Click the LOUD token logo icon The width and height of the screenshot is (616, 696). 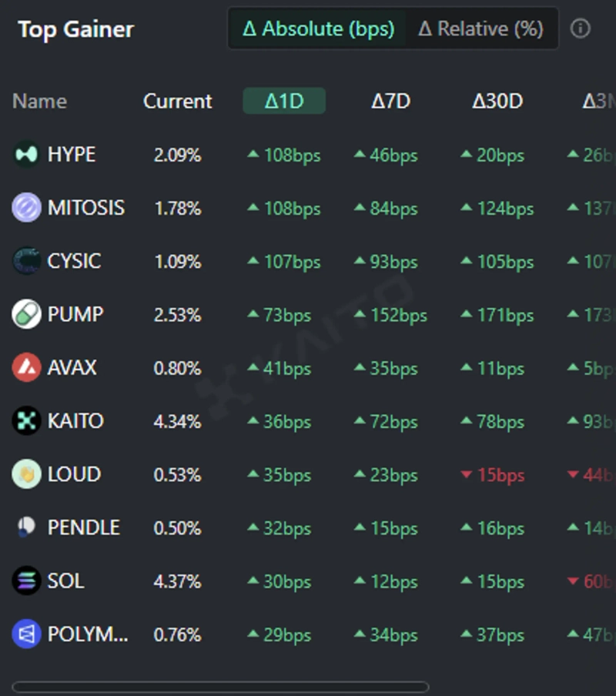click(x=26, y=474)
